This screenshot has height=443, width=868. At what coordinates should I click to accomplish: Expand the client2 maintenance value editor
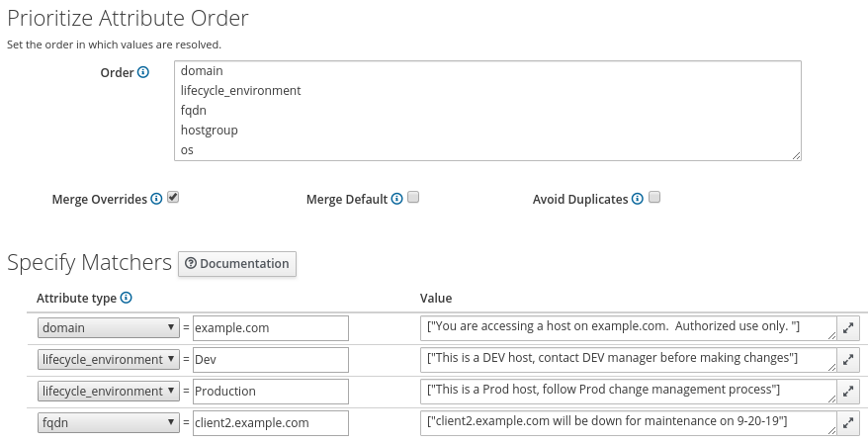coord(849,422)
